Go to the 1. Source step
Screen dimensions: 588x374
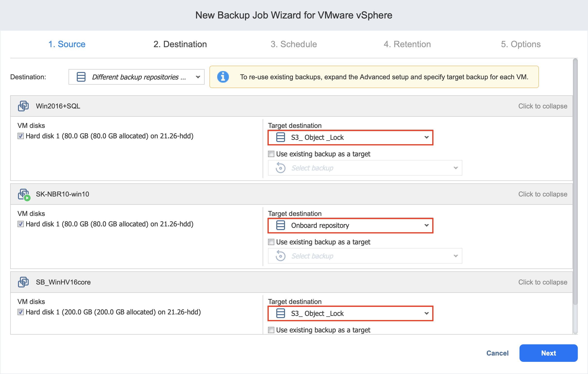[67, 44]
